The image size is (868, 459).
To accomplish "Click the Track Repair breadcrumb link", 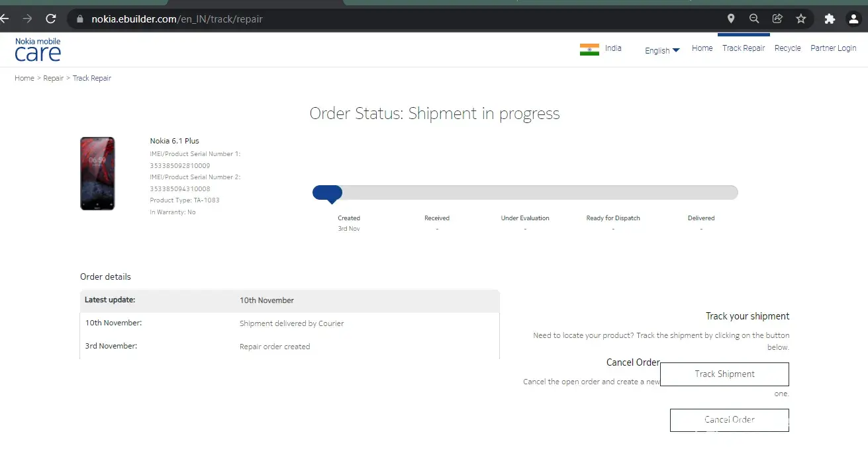I will tap(92, 78).
